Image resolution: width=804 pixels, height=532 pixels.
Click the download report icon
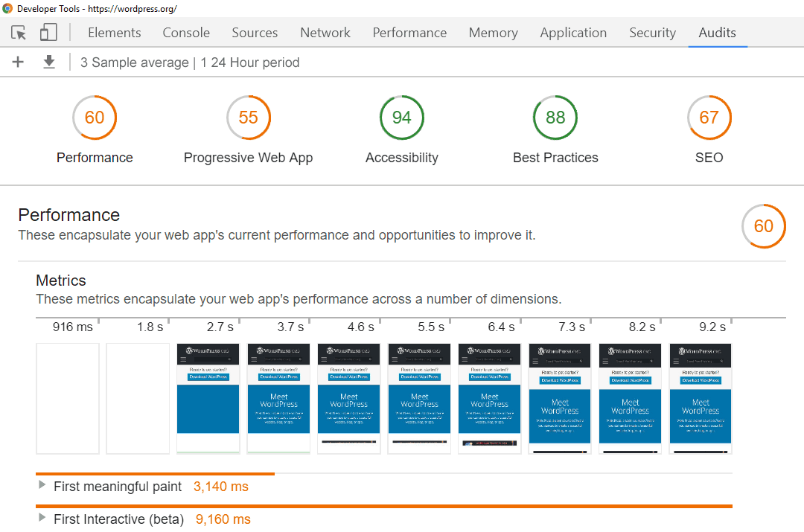point(49,63)
